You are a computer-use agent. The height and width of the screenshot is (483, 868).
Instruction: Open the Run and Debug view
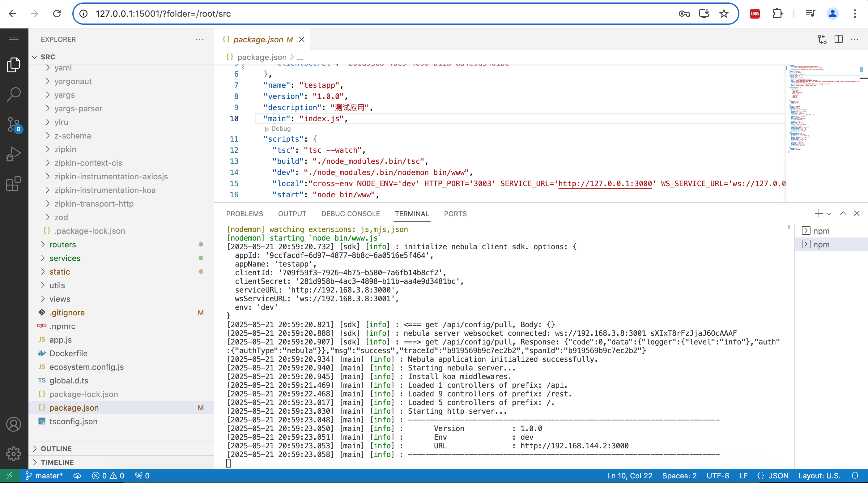click(x=14, y=154)
